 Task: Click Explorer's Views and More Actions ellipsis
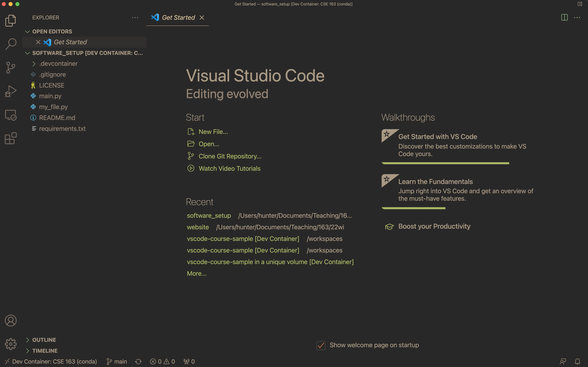(x=135, y=18)
